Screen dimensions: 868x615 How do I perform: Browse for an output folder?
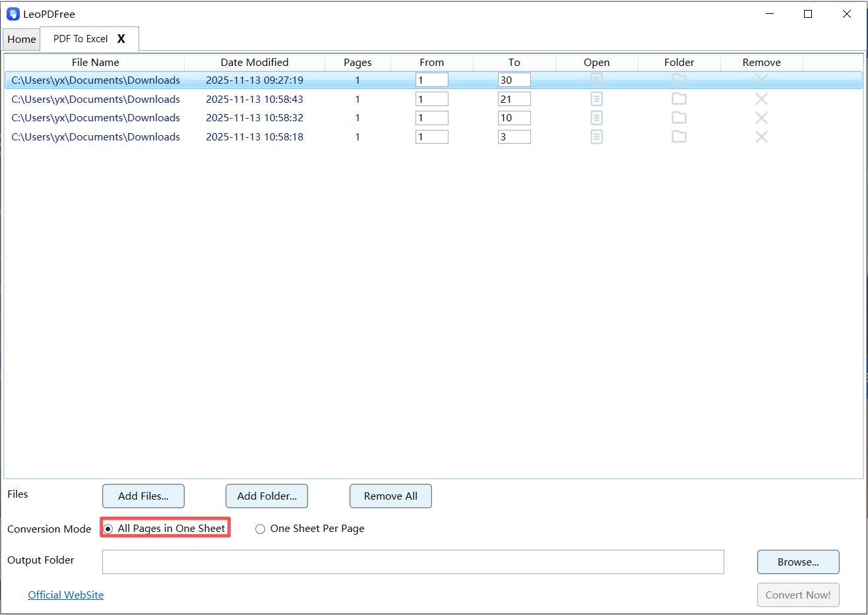pyautogui.click(x=798, y=562)
